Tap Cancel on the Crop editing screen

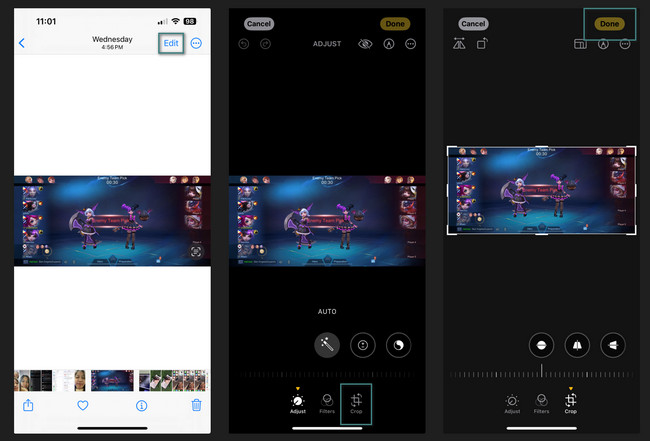[x=473, y=24]
